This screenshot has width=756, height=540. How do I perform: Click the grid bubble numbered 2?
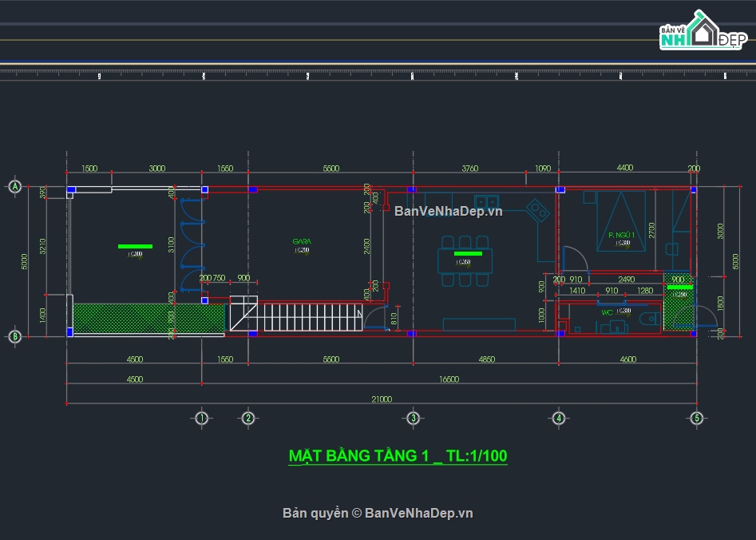(x=247, y=418)
